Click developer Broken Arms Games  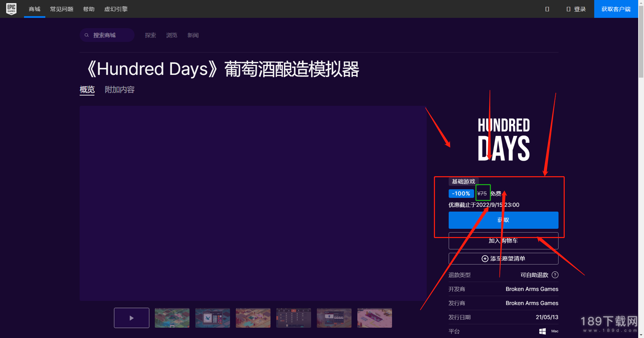click(532, 289)
